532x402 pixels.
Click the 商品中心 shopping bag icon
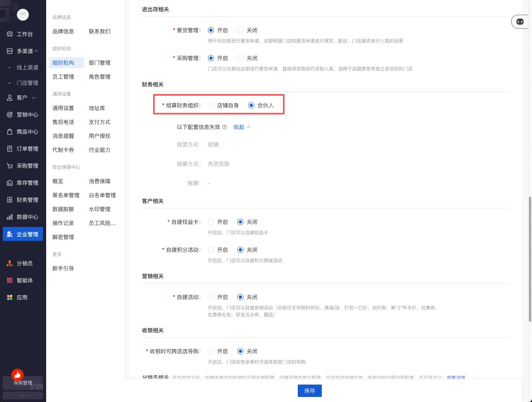10,132
